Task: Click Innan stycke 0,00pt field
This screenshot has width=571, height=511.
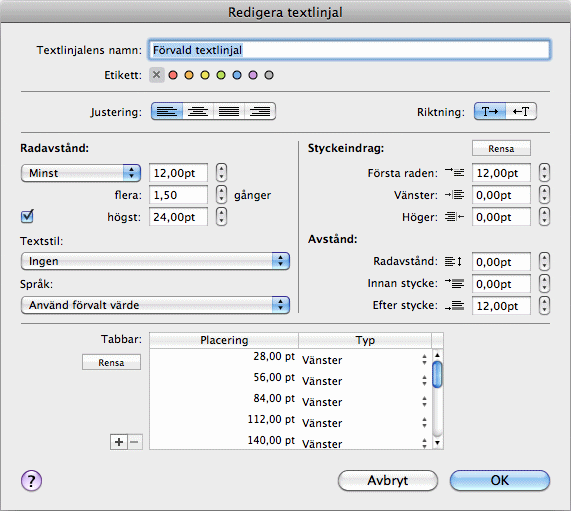Action: (x=501, y=284)
